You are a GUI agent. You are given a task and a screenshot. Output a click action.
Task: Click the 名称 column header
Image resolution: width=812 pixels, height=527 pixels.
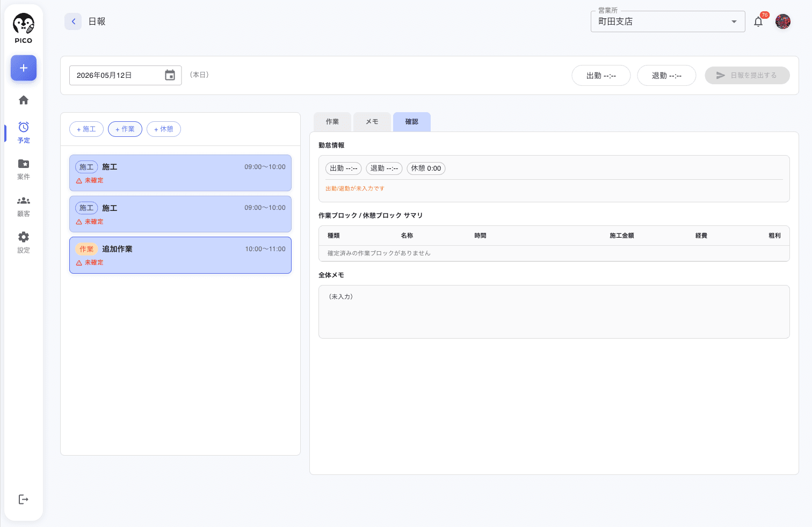(x=407, y=236)
